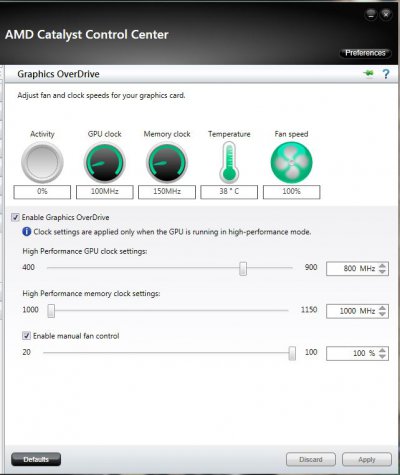Click the High Performance GPU clock slider handle
The height and width of the screenshot is (475, 400).
pos(243,268)
